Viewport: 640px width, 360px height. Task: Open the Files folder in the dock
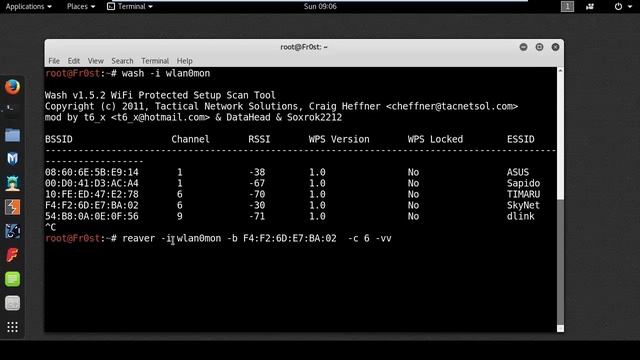tap(12, 135)
